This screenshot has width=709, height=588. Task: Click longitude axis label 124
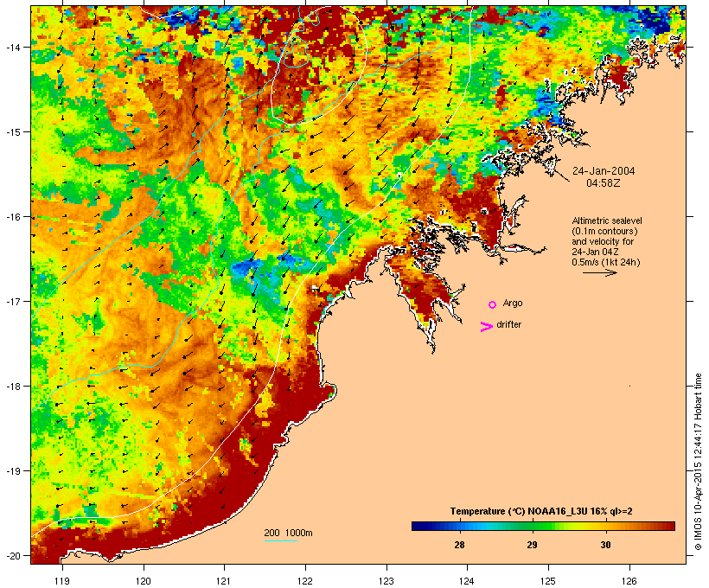point(468,580)
